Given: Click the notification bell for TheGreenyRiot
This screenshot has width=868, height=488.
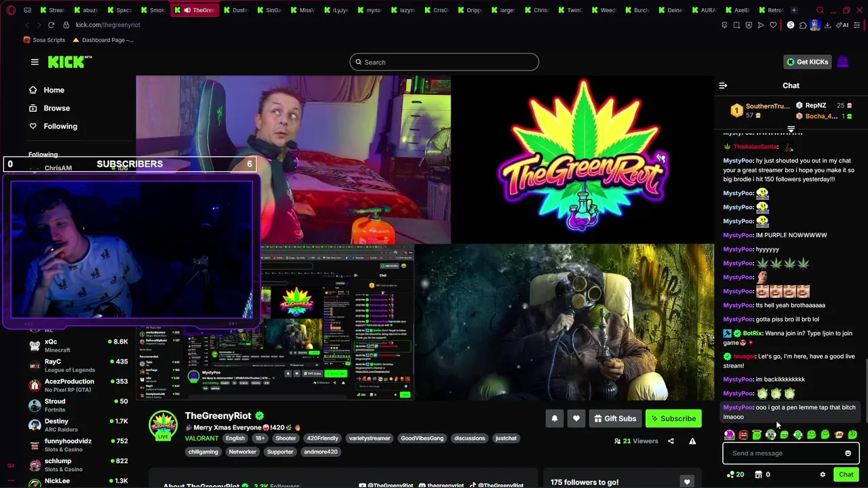Looking at the screenshot, I should pos(554,419).
